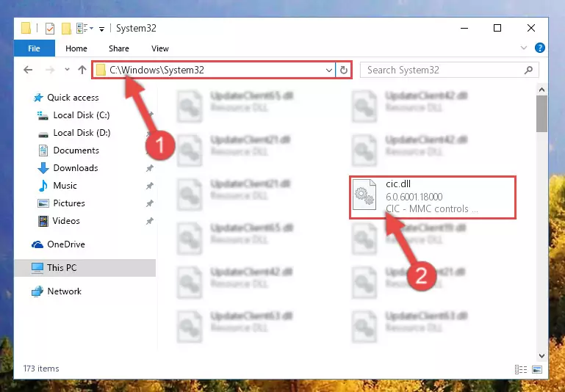
Task: Open Customize Quick Access Toolbar dropdown
Action: (102, 29)
